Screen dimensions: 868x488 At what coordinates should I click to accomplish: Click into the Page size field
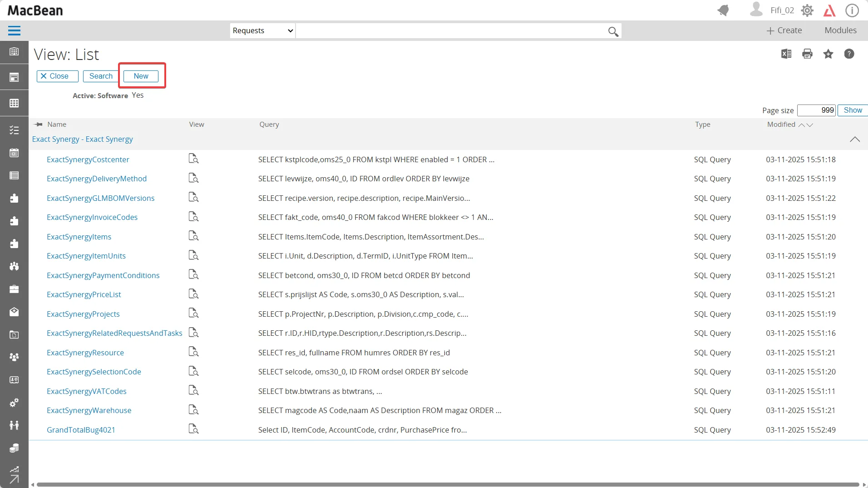pyautogui.click(x=816, y=110)
